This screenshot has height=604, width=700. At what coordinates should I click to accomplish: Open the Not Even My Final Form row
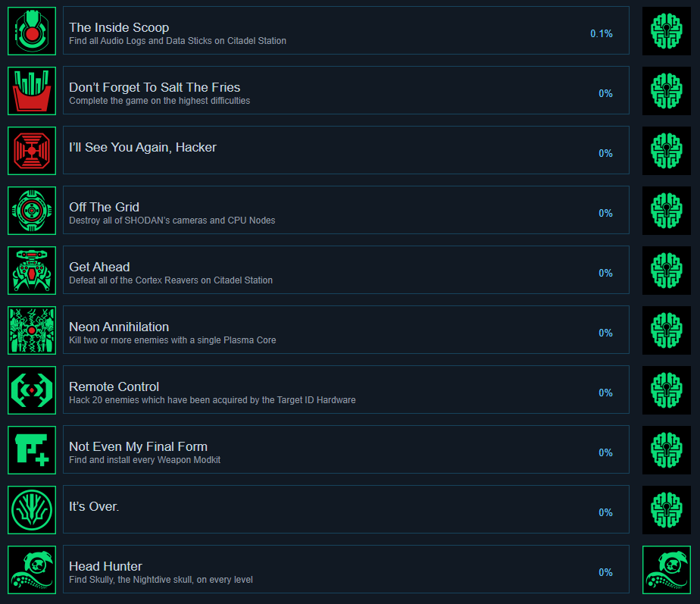(x=346, y=449)
